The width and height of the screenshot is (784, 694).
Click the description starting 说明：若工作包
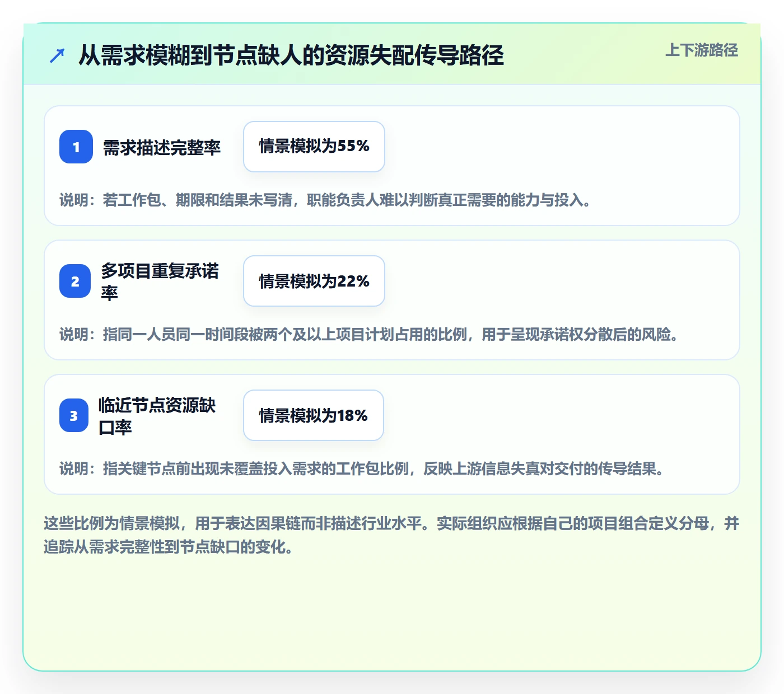pyautogui.click(x=326, y=200)
